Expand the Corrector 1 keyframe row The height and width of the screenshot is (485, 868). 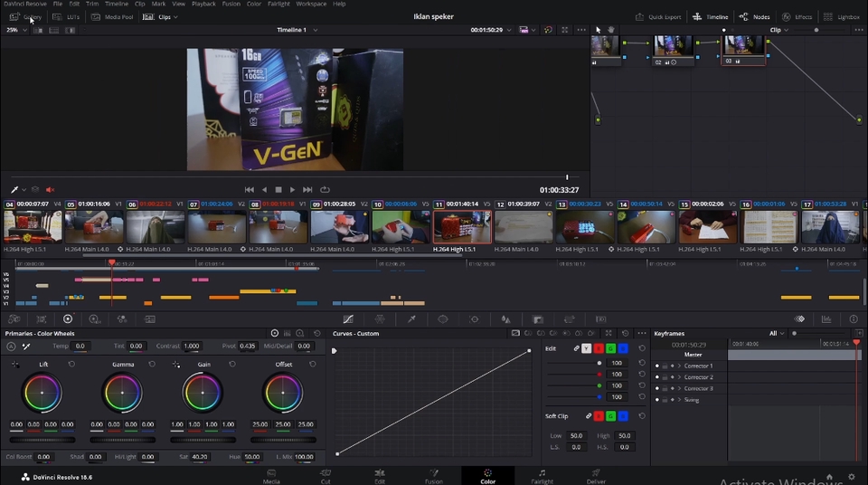(x=679, y=366)
